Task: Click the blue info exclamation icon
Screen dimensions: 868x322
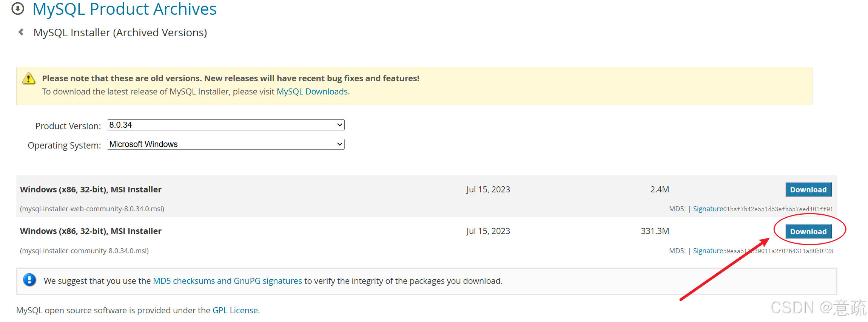Action: point(29,280)
